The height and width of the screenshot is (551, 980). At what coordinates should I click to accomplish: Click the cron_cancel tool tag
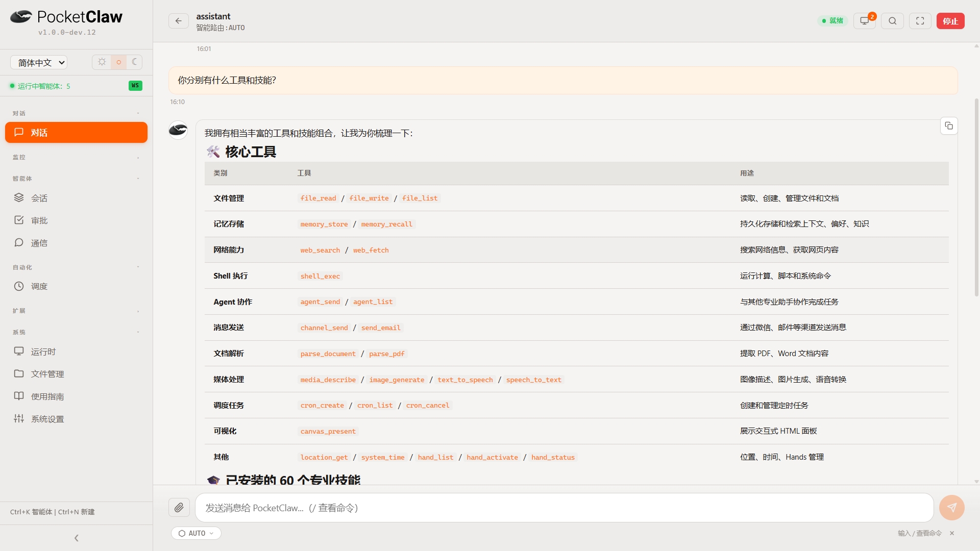click(x=428, y=406)
